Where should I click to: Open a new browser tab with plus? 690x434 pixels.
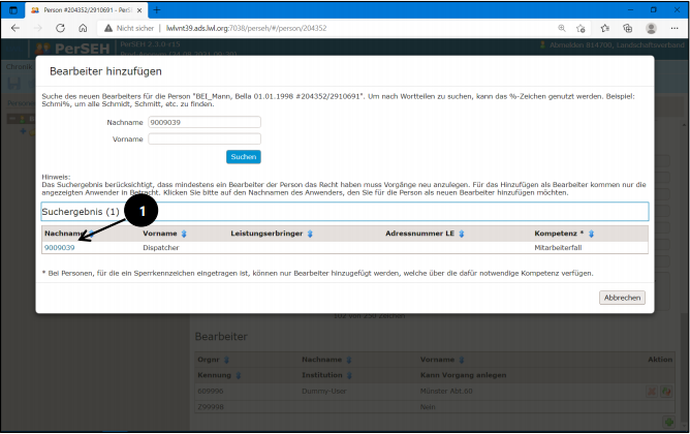pos(157,10)
